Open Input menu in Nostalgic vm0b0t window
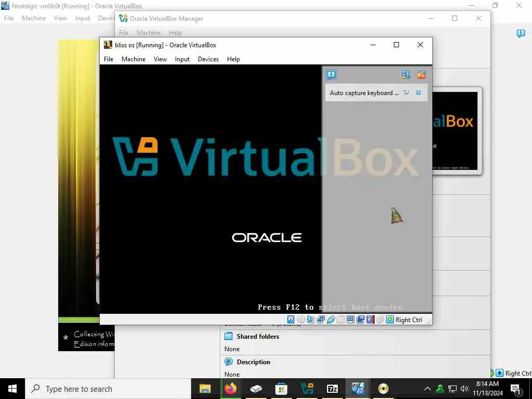Viewport: 532px width, 399px height. tap(83, 18)
